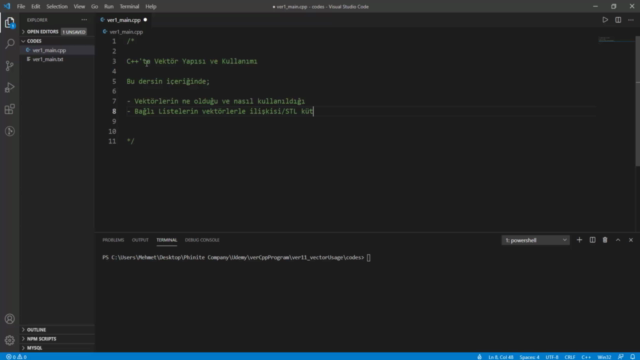Kill terminal with trash icon
Image resolution: width=640 pixels, height=360 pixels.
pos(605,240)
